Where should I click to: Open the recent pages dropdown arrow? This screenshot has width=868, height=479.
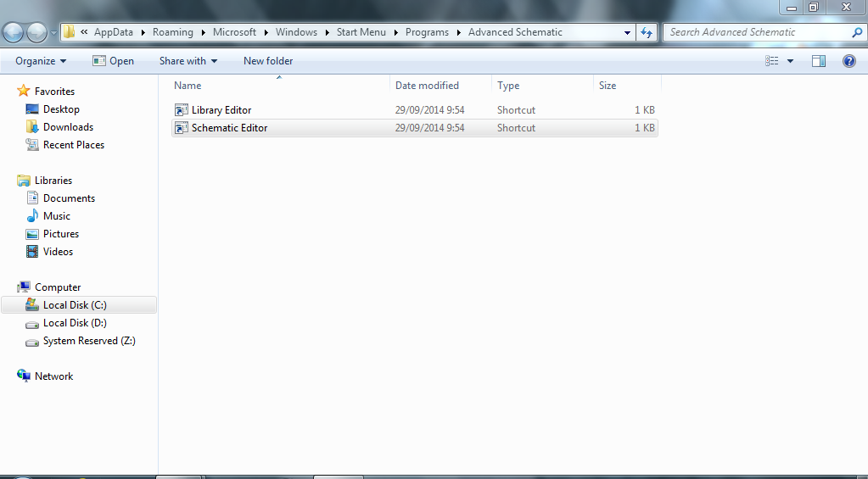(x=53, y=32)
